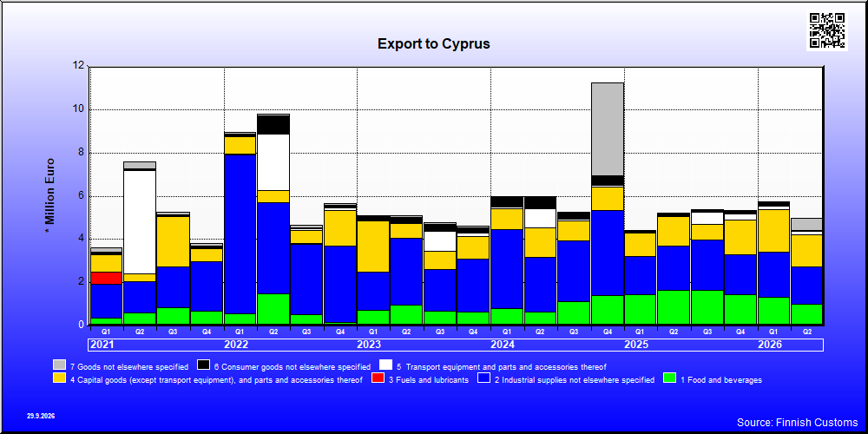Click legend text 2 Industrial supplies
This screenshot has width=868, height=434.
tap(575, 380)
